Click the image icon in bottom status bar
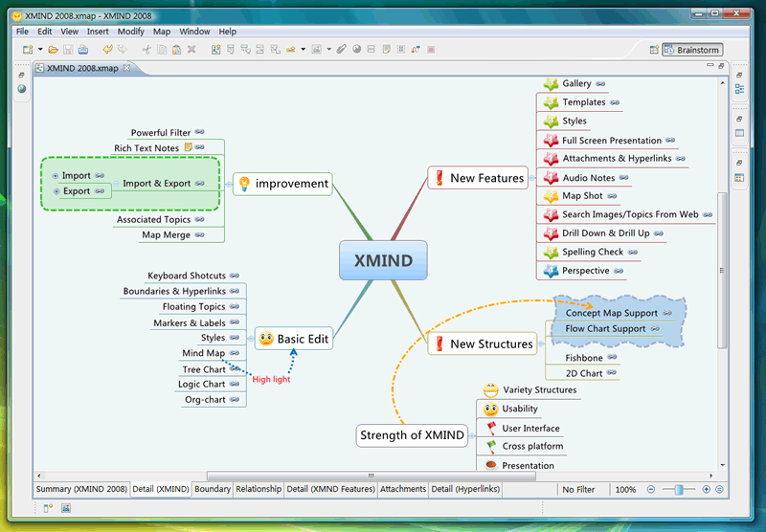Viewport: 766px width, 532px height. (66, 508)
